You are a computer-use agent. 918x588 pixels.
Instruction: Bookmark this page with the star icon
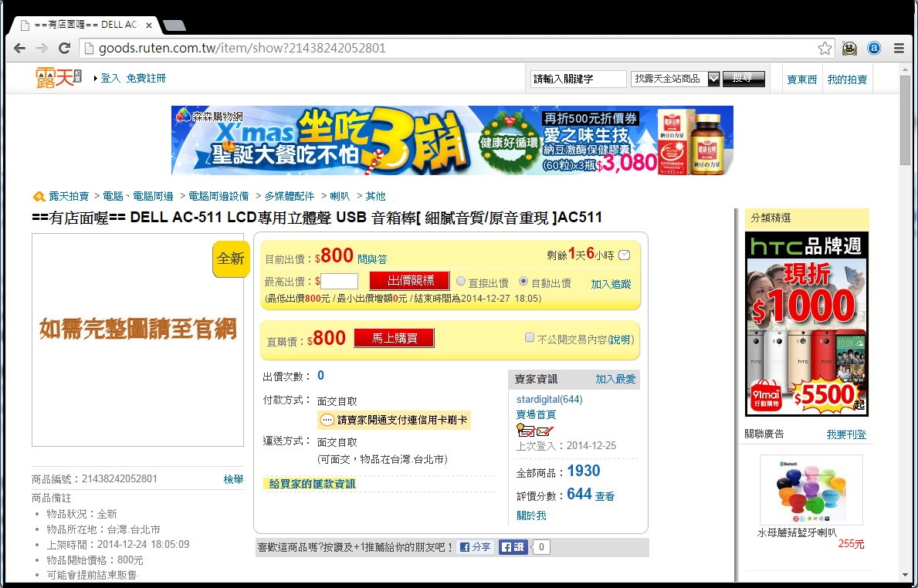[825, 48]
